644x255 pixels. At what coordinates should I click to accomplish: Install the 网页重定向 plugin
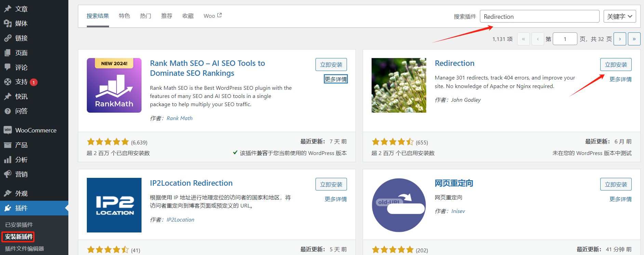pyautogui.click(x=616, y=184)
